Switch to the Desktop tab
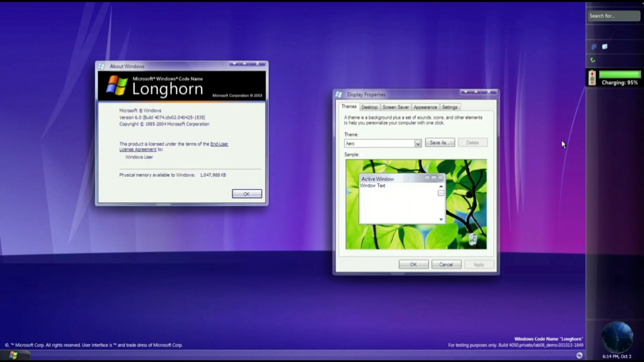The height and width of the screenshot is (362, 644). tap(369, 107)
